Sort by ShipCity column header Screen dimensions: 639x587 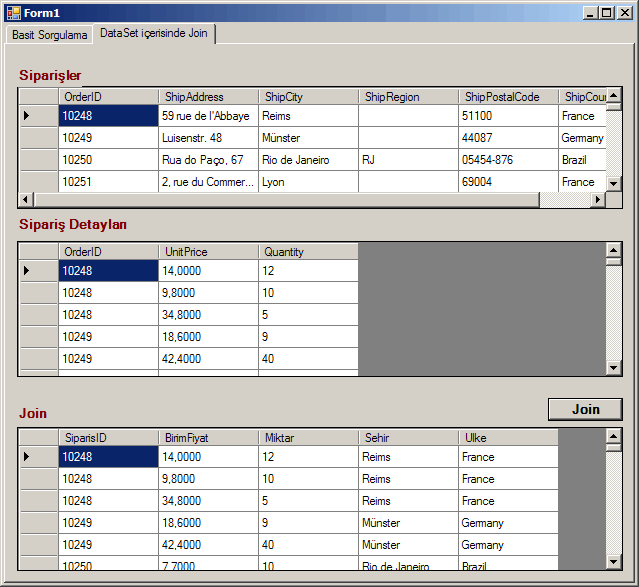(308, 97)
